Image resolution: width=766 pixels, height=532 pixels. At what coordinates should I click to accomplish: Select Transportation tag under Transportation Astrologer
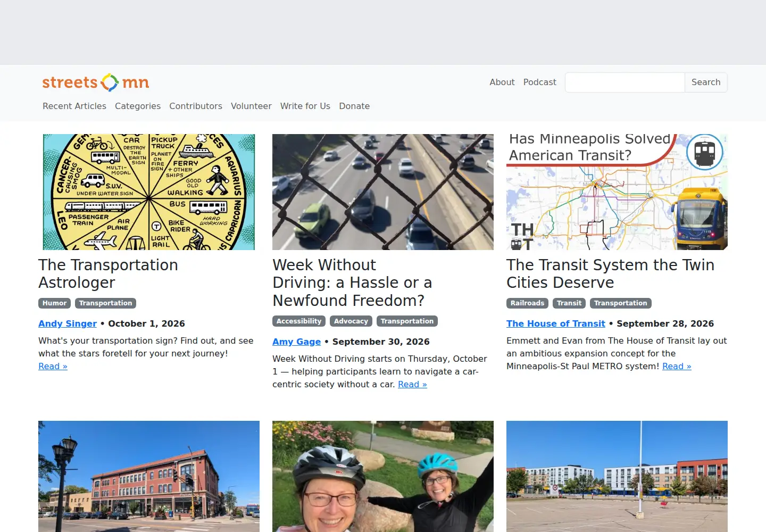click(x=105, y=303)
